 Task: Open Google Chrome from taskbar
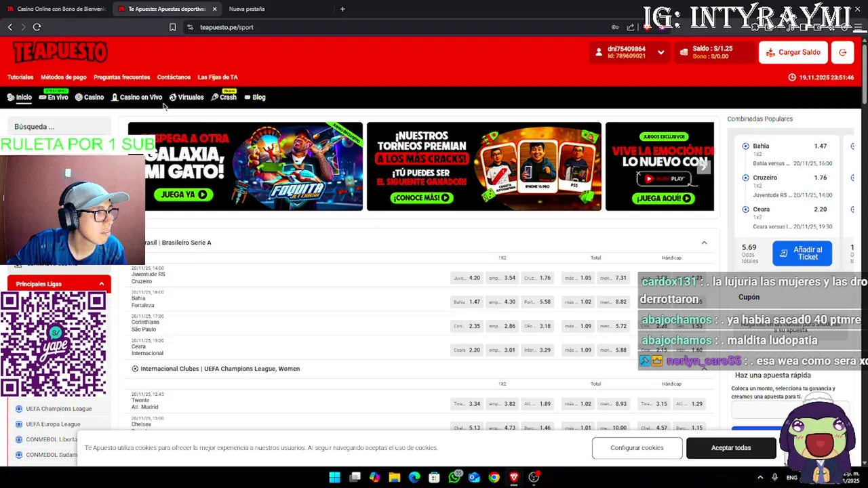(x=494, y=477)
